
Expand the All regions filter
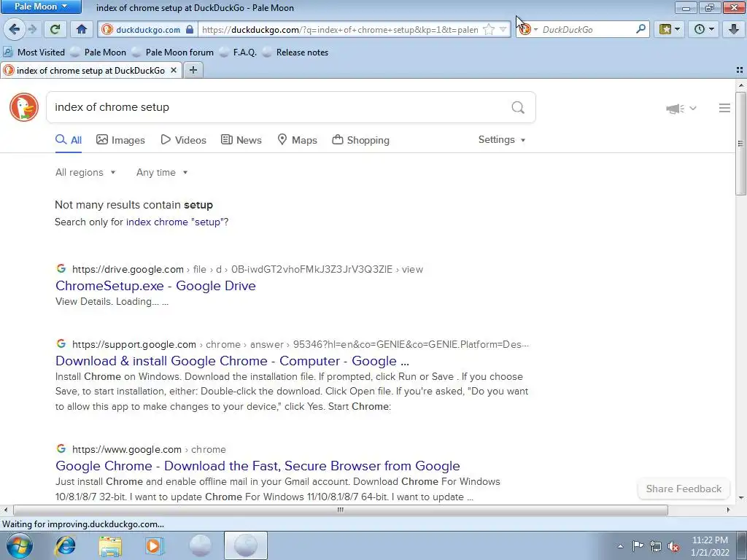(85, 172)
